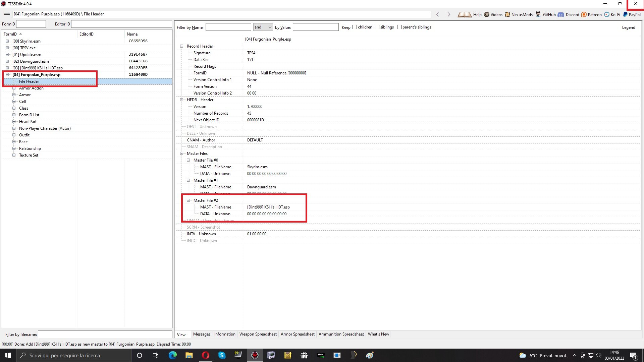The image size is (644, 362).
Task: Open Cortana circle on taskbar
Action: (140, 355)
